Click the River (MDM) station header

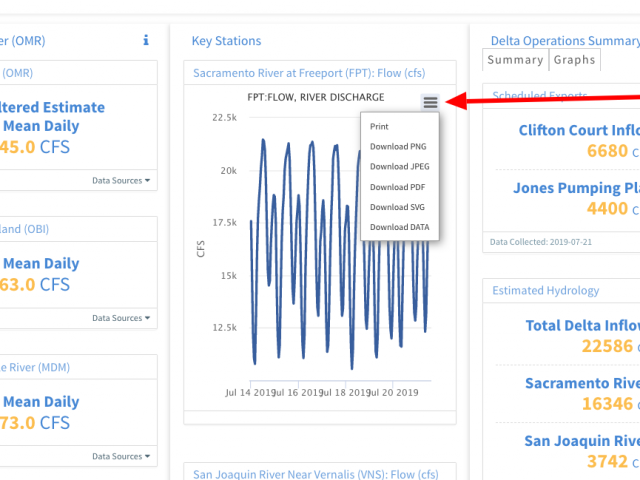tap(35, 367)
